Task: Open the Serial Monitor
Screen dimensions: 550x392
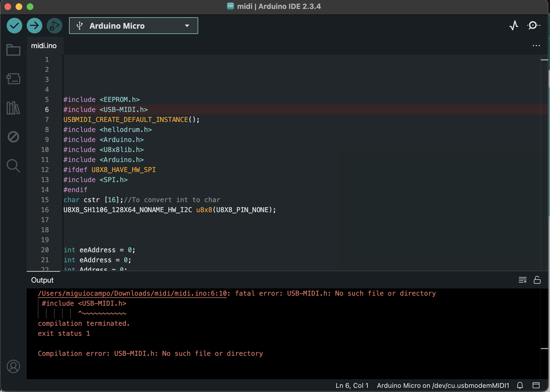Action: point(533,26)
